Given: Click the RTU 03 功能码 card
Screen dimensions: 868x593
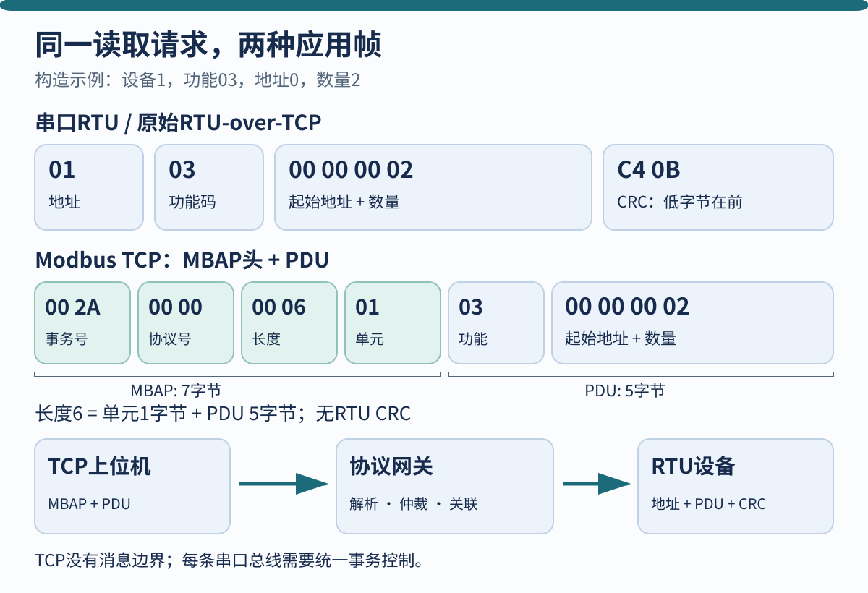Looking at the screenshot, I should tap(209, 187).
